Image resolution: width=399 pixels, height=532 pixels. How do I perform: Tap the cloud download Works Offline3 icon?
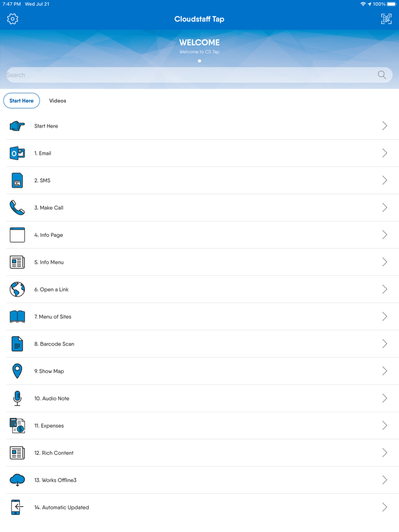[x=17, y=480]
